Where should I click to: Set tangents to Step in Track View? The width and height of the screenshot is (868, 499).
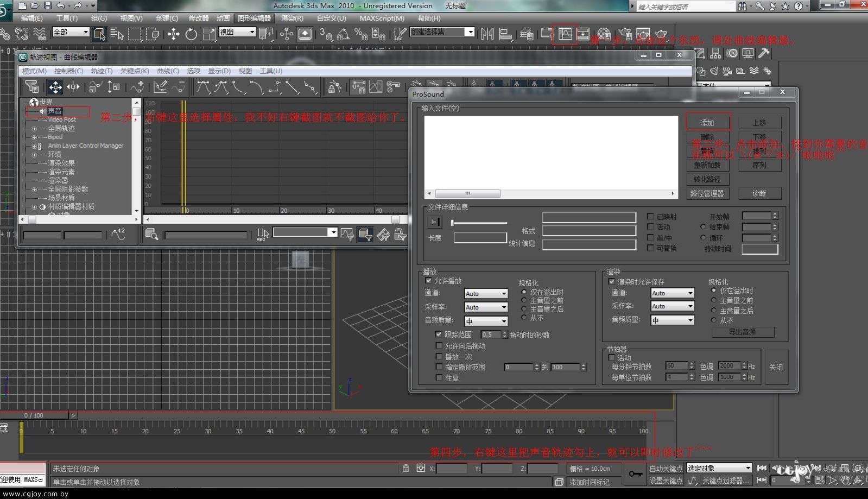[275, 86]
